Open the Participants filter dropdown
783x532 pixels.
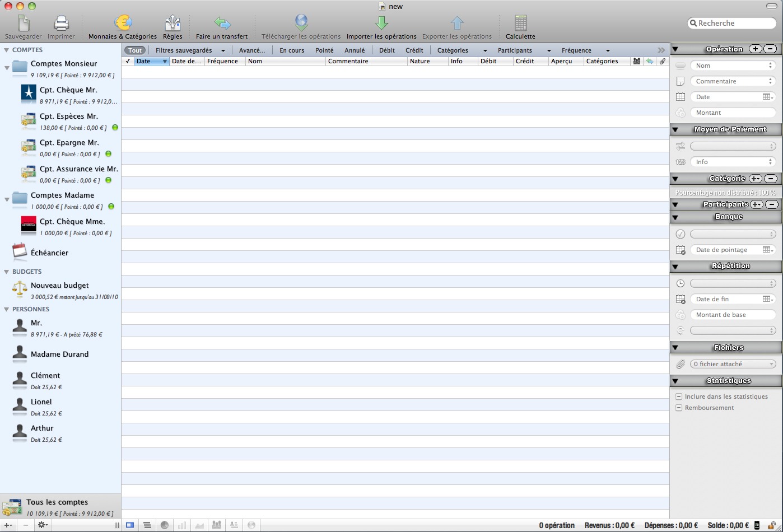524,50
